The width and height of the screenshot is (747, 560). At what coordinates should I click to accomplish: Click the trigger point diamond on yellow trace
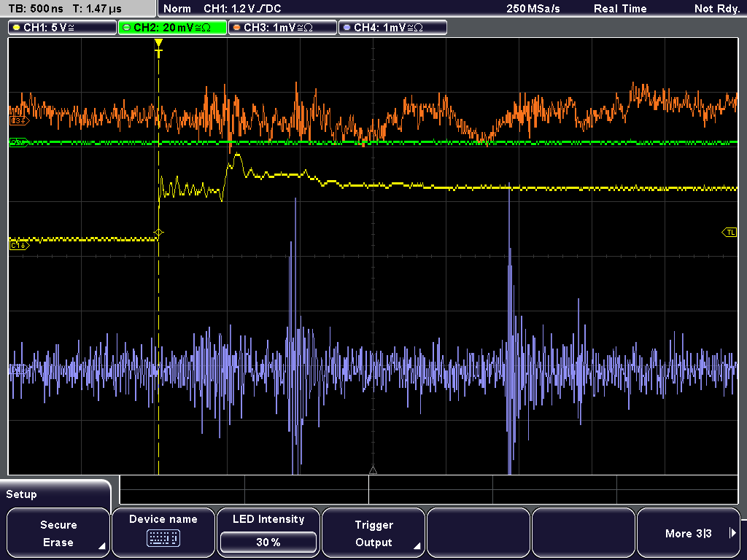click(158, 233)
